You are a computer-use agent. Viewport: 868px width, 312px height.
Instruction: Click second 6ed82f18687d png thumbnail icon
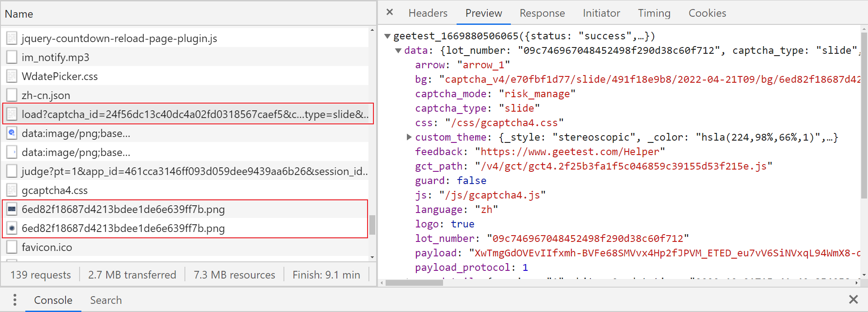coord(12,228)
